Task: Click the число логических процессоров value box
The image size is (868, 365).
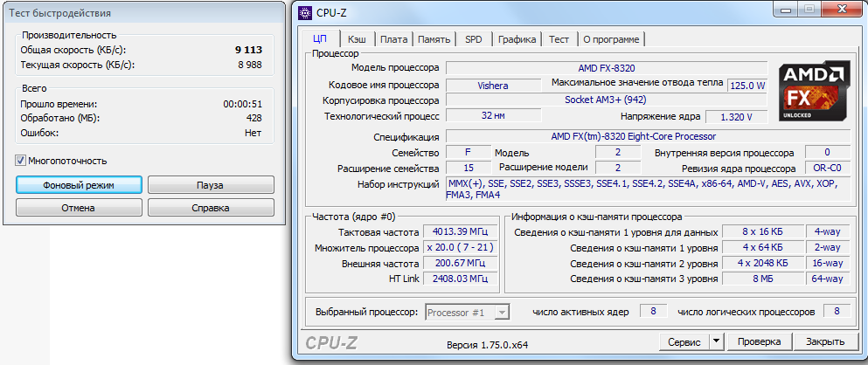Action: (837, 312)
